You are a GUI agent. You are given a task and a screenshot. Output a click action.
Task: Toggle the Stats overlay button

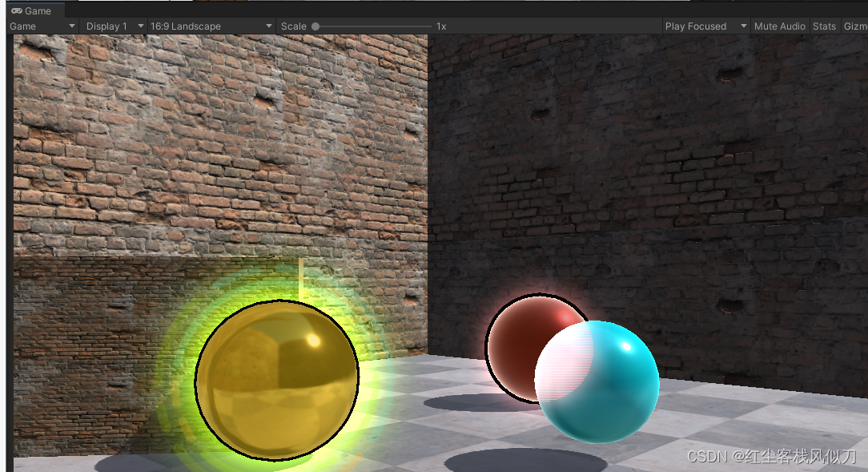coord(824,26)
